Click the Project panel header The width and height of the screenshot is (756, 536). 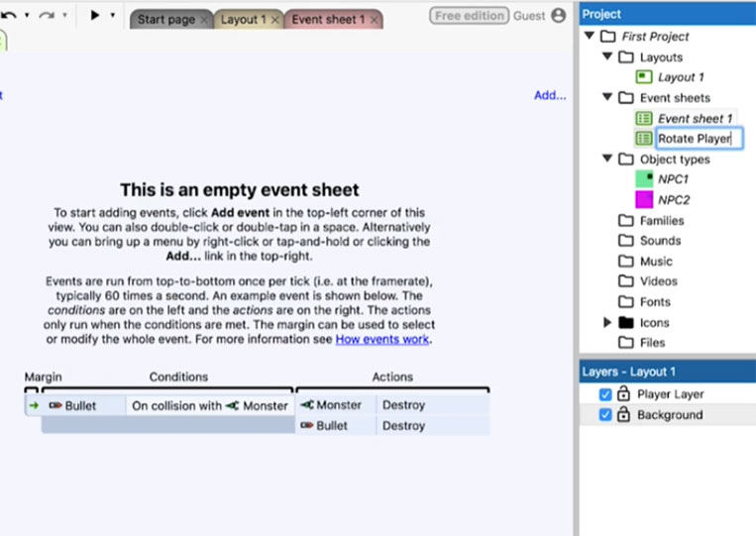667,14
